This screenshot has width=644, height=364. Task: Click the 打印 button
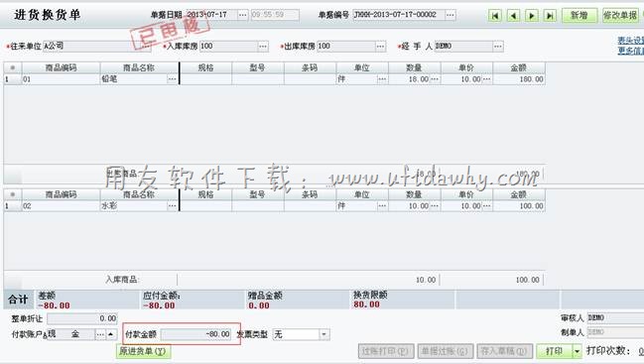[x=554, y=351]
